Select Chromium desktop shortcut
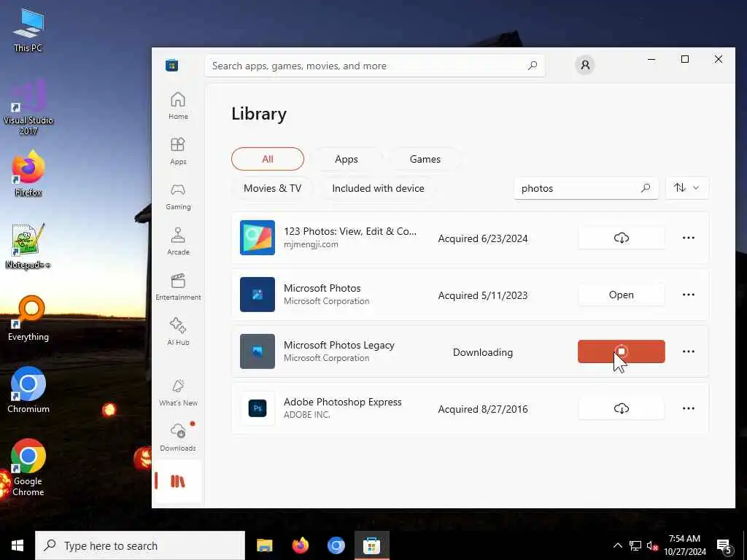Screen dimensions: 747x560 click(28, 390)
